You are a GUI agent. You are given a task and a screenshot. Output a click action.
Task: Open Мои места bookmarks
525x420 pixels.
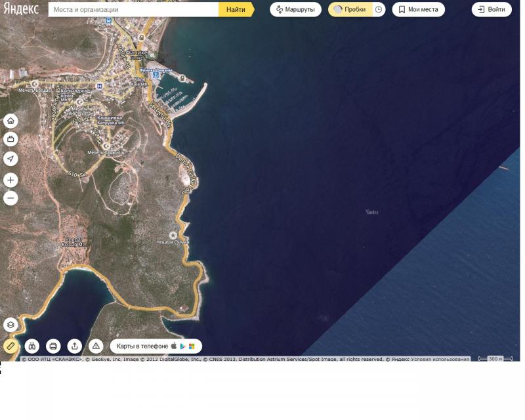pos(418,10)
